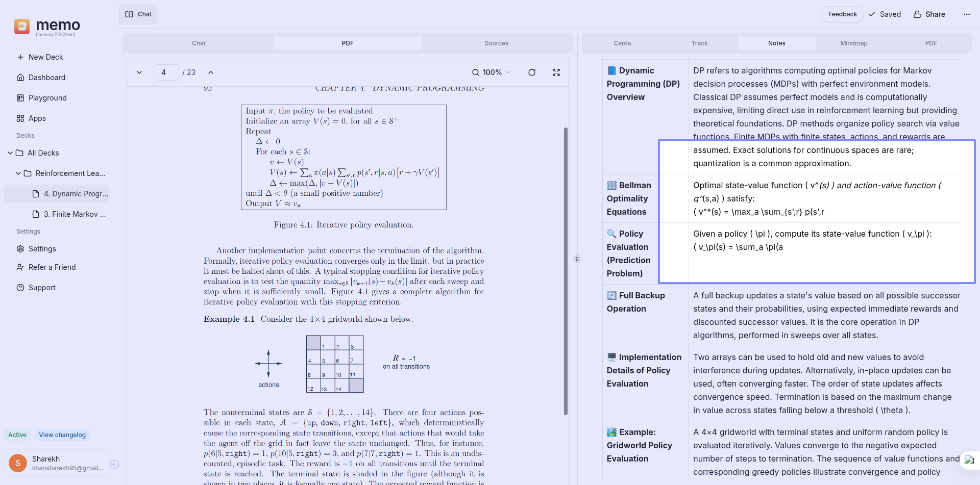
Task: Open PDF fullscreen mode
Action: click(x=556, y=72)
